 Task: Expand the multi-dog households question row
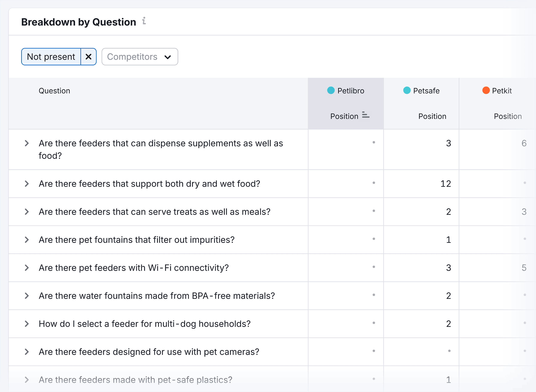pos(27,324)
